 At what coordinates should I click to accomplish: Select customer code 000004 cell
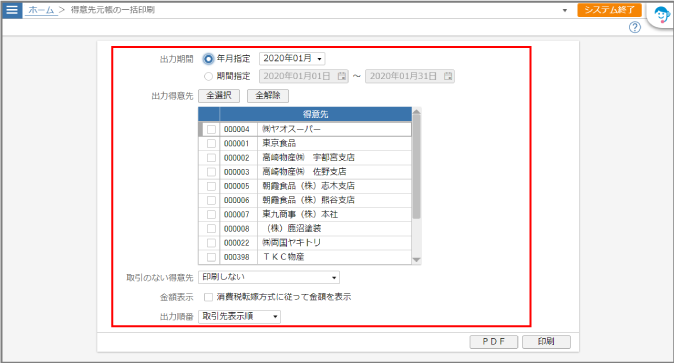click(238, 129)
